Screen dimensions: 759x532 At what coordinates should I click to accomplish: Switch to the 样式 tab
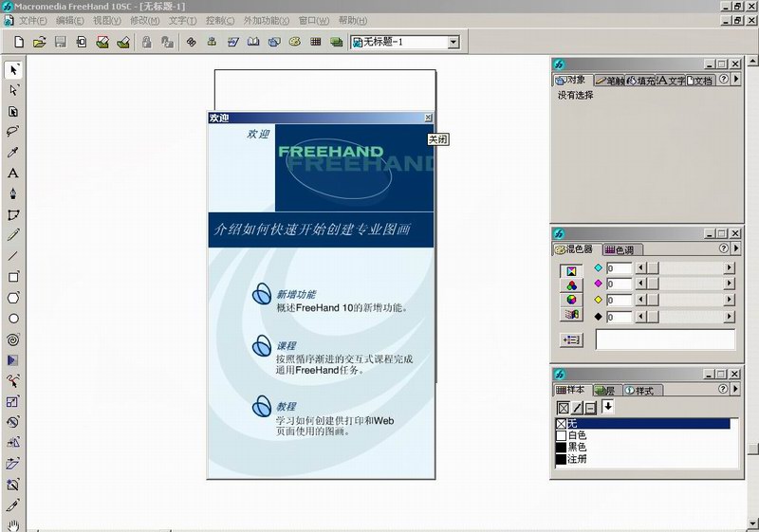tap(641, 391)
